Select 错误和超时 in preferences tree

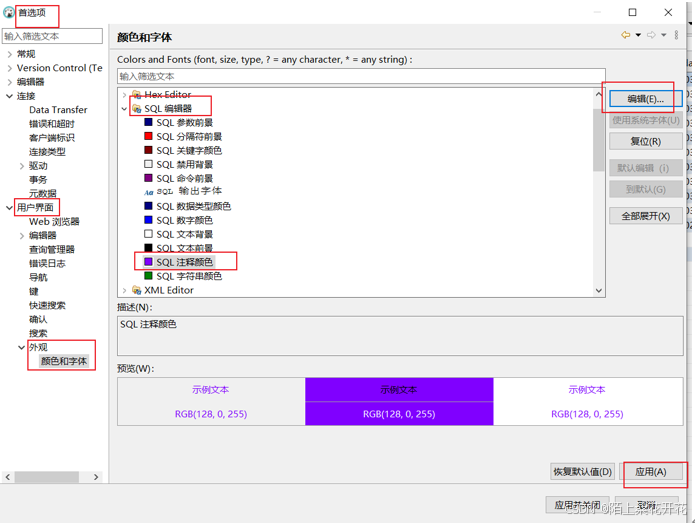click(x=52, y=124)
